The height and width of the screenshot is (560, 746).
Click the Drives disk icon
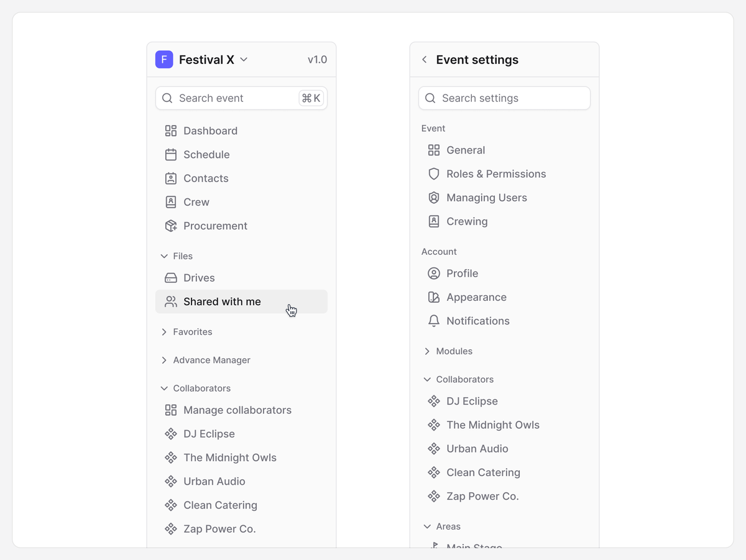coord(170,278)
